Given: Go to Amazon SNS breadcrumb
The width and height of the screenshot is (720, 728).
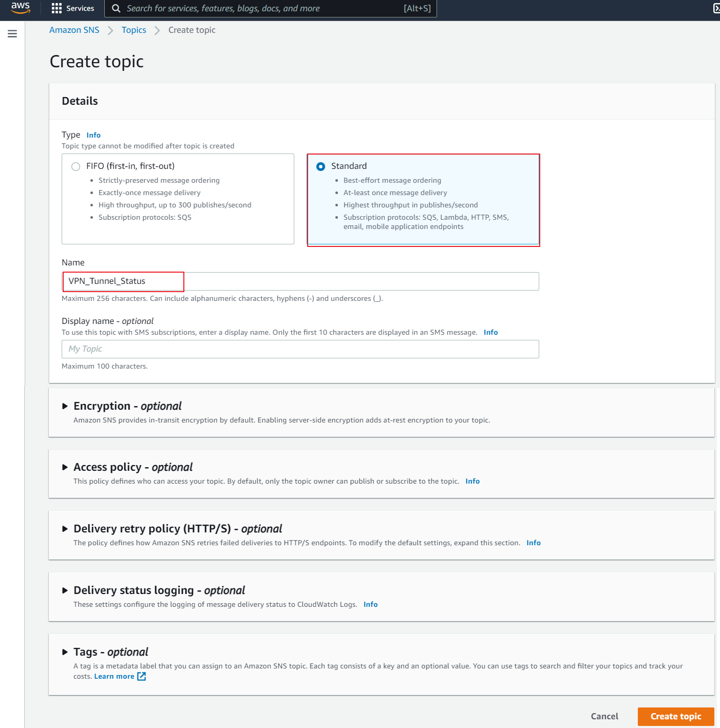Looking at the screenshot, I should 74,30.
